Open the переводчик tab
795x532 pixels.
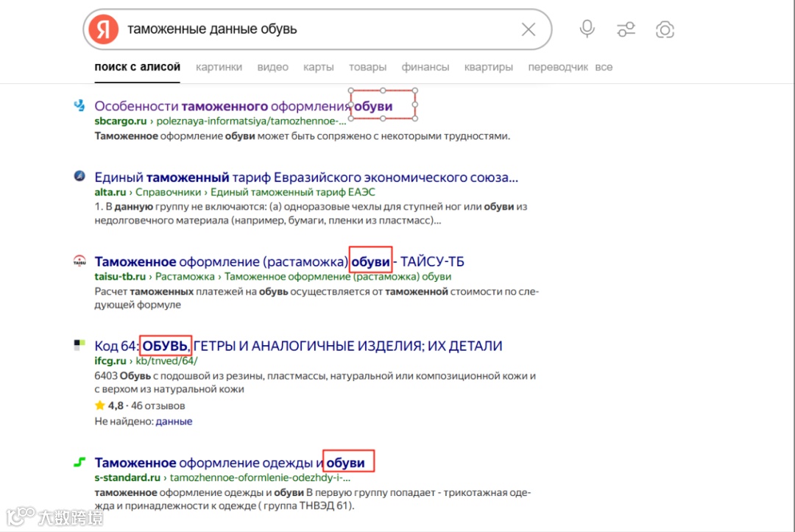(x=558, y=67)
